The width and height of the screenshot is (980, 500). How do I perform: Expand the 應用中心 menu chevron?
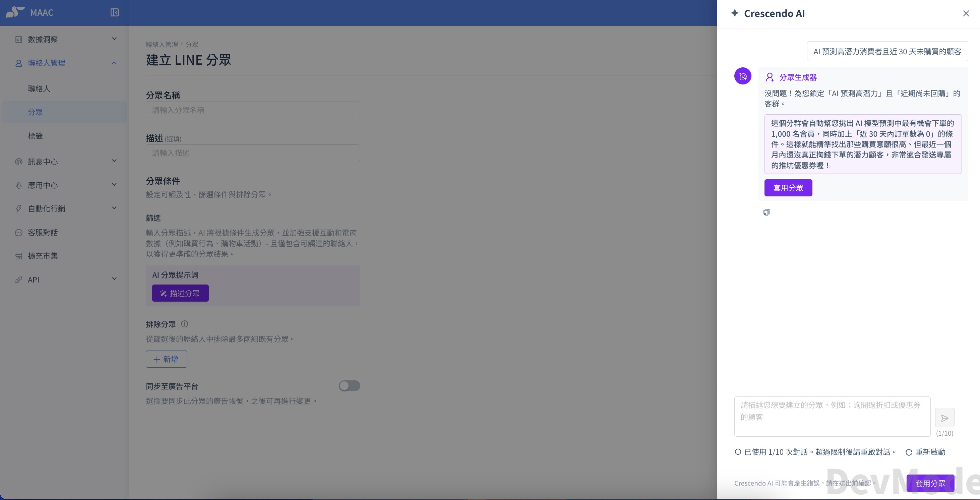click(x=114, y=185)
